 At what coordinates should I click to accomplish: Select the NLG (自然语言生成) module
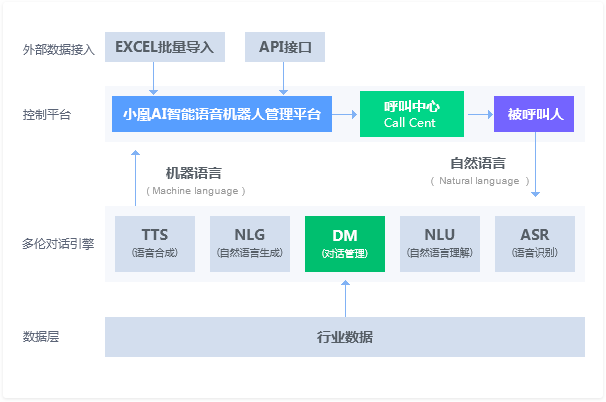[x=250, y=244]
